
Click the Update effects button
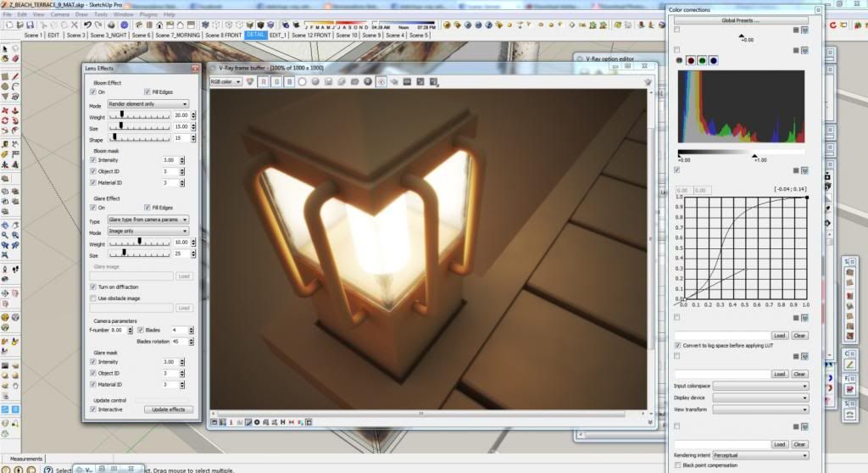click(168, 409)
